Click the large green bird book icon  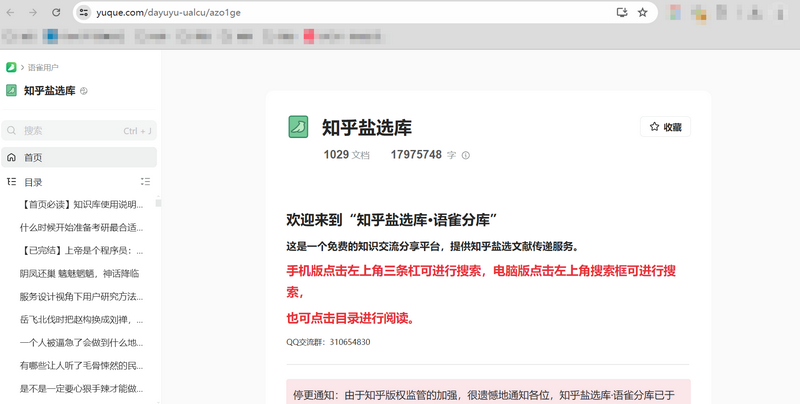click(x=298, y=126)
